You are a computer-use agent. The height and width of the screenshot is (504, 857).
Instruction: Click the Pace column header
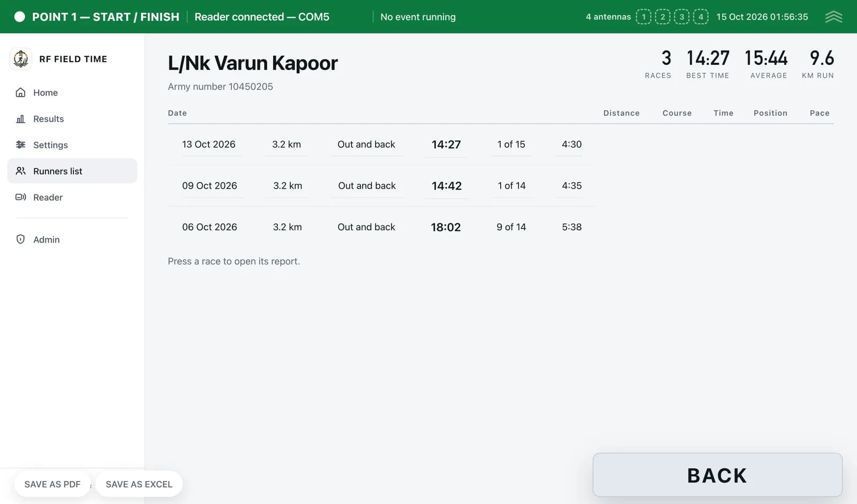(x=820, y=113)
